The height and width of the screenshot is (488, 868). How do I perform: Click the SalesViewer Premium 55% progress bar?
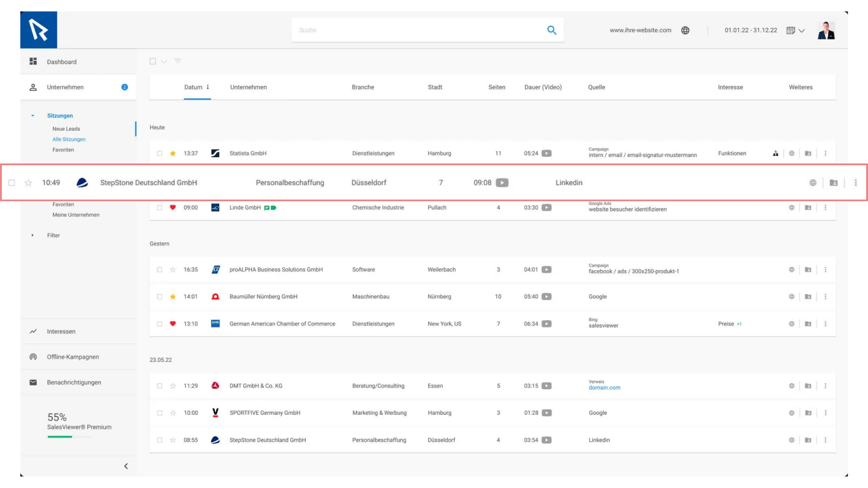tap(69, 437)
